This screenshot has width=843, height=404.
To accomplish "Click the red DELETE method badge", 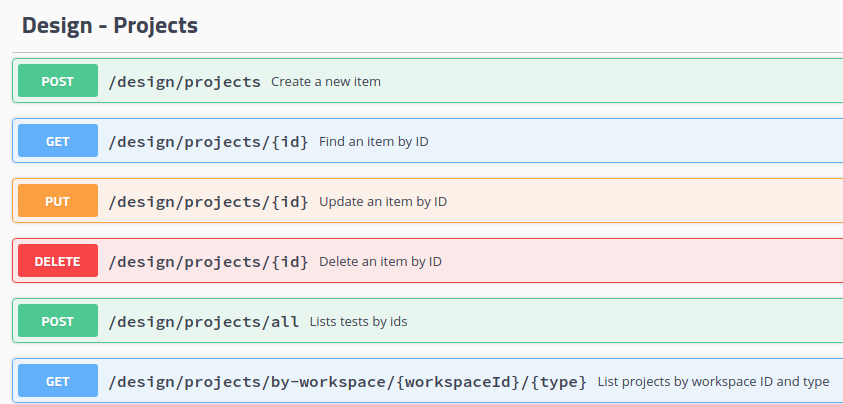I will 58,261.
